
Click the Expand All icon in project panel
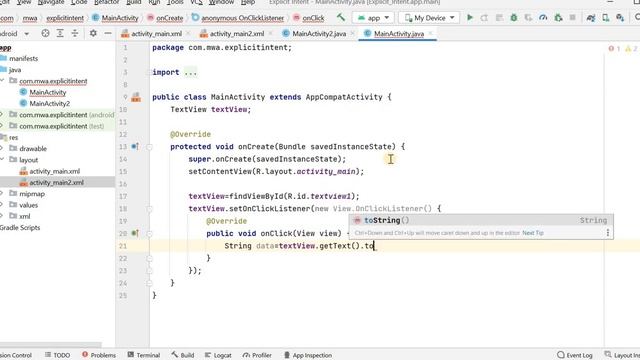tap(60, 33)
